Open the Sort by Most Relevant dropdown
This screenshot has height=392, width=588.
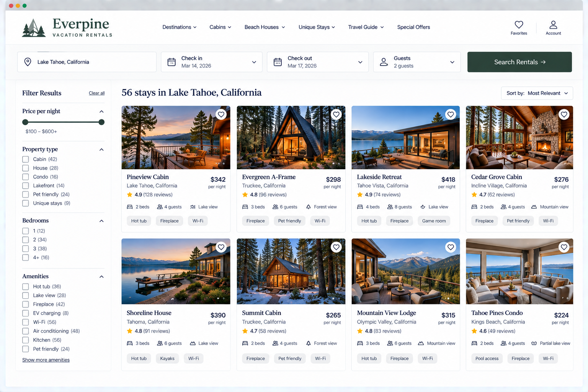coord(537,93)
